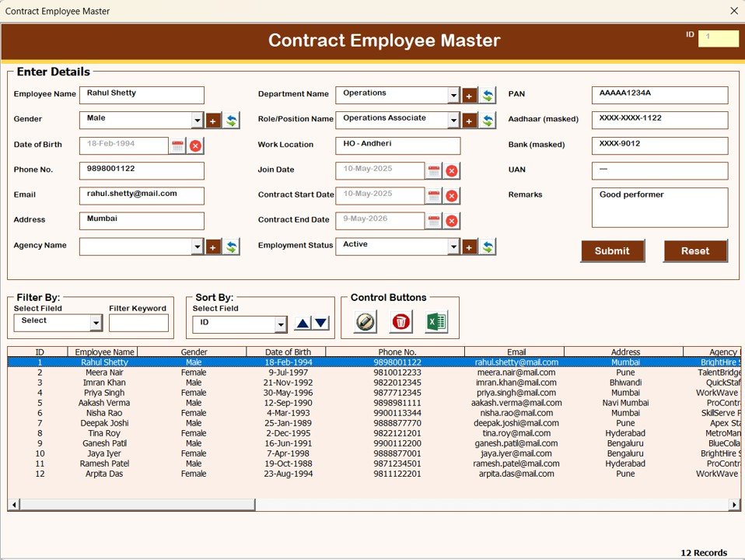Add new Agency Name with plus icon
The width and height of the screenshot is (745, 560).
(x=213, y=247)
